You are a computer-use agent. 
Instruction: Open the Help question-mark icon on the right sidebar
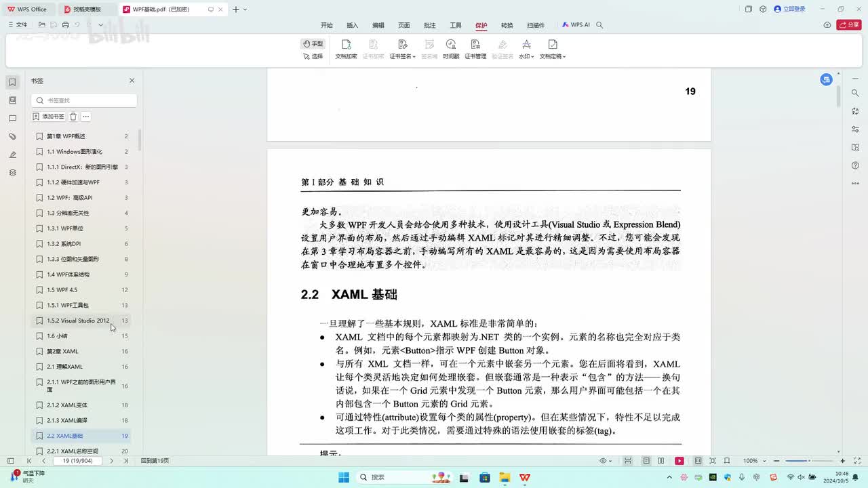pyautogui.click(x=856, y=166)
